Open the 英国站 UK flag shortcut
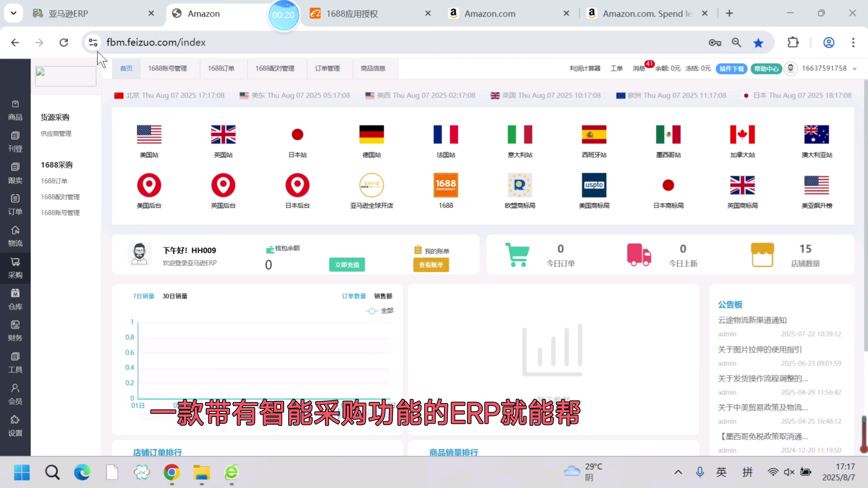 [223, 135]
